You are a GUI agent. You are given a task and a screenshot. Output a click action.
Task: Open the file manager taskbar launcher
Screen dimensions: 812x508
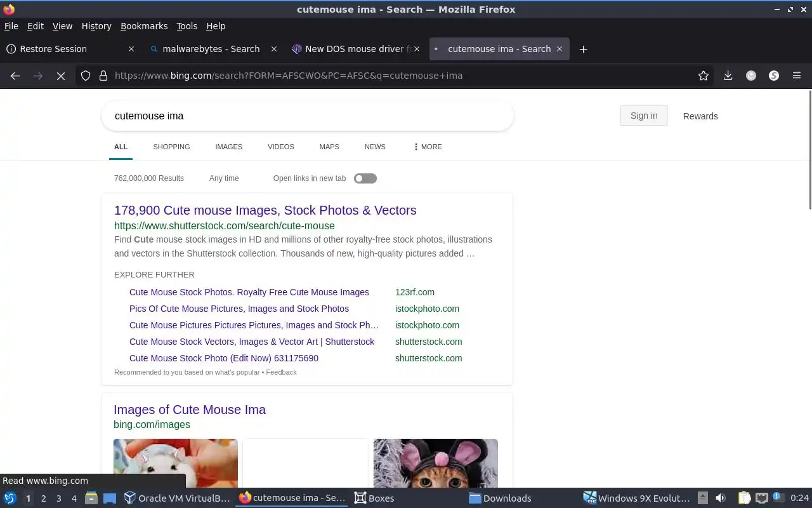91,498
